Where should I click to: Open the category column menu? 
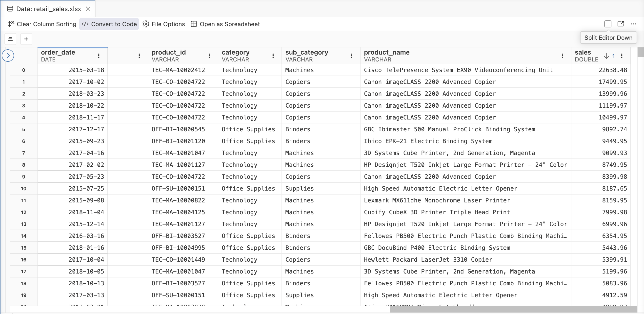pyautogui.click(x=273, y=56)
